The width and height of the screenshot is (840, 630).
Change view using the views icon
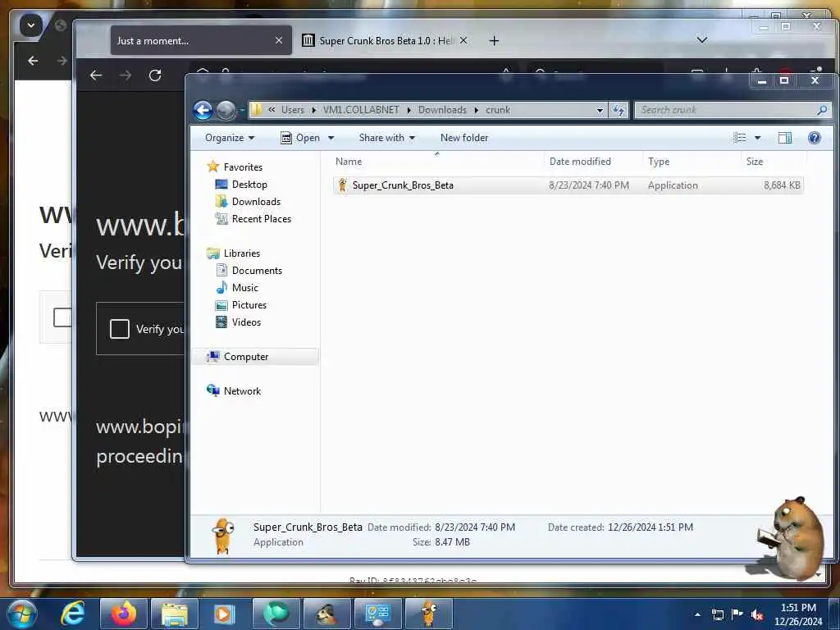pyautogui.click(x=739, y=138)
